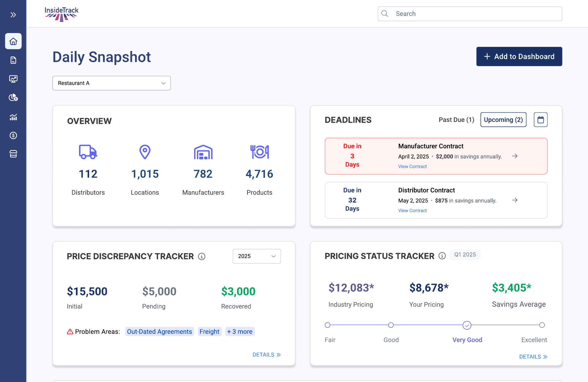The height and width of the screenshot is (382, 588).
Task: Click the $15,500 Initial amount
Action: (87, 291)
